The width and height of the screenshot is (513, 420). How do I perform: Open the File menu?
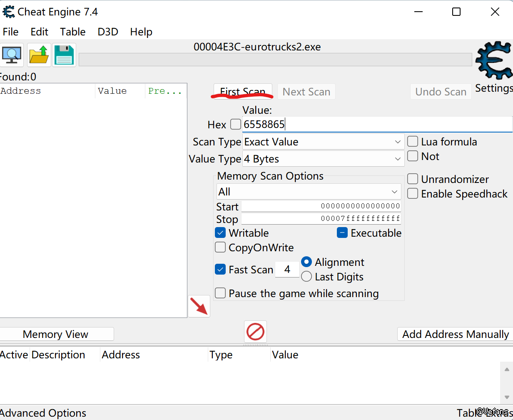point(10,32)
